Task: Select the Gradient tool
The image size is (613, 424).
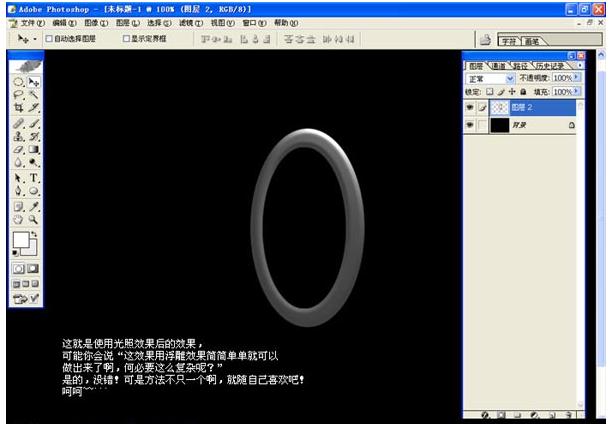Action: point(34,149)
